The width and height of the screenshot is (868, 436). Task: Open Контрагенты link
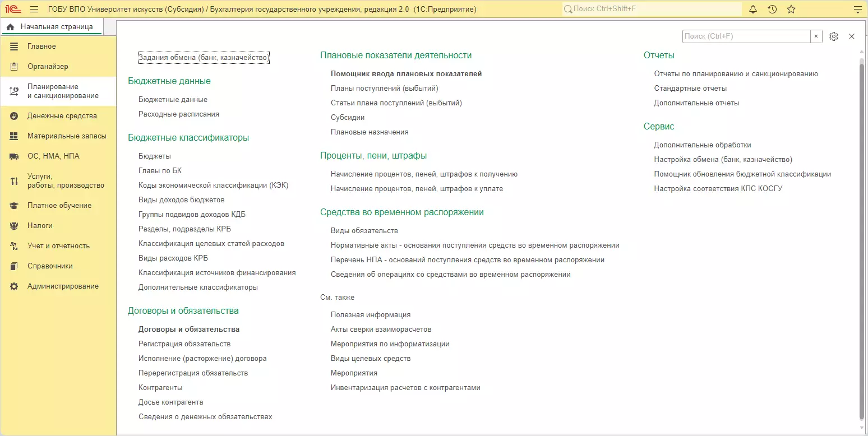pyautogui.click(x=160, y=388)
